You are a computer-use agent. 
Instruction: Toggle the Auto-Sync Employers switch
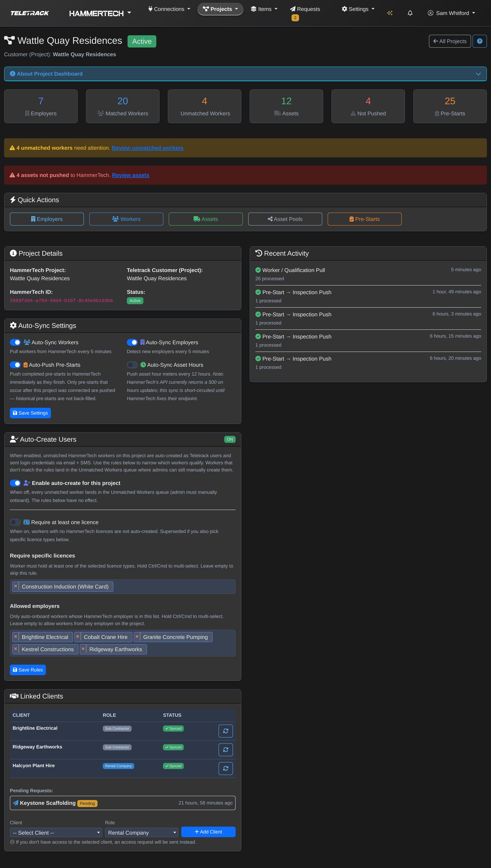[132, 342]
